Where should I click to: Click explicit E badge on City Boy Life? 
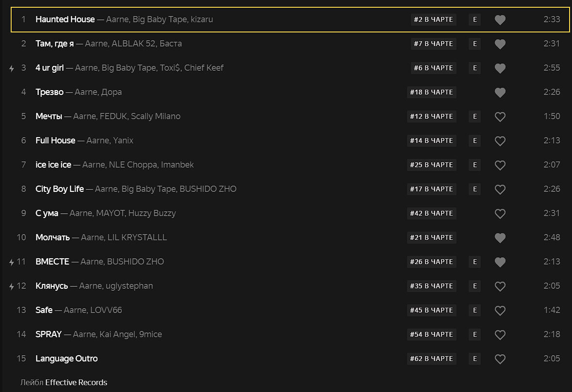[x=474, y=189]
